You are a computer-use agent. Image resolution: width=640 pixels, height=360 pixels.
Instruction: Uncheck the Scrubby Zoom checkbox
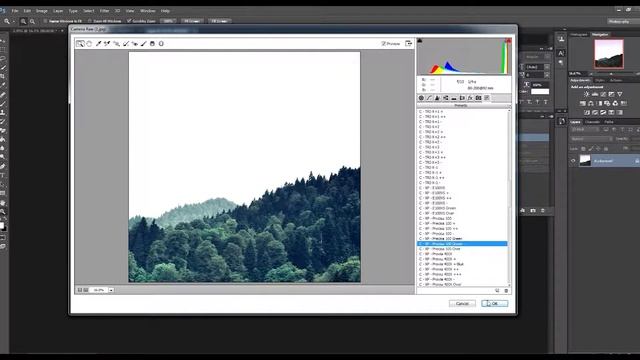[x=129, y=21]
